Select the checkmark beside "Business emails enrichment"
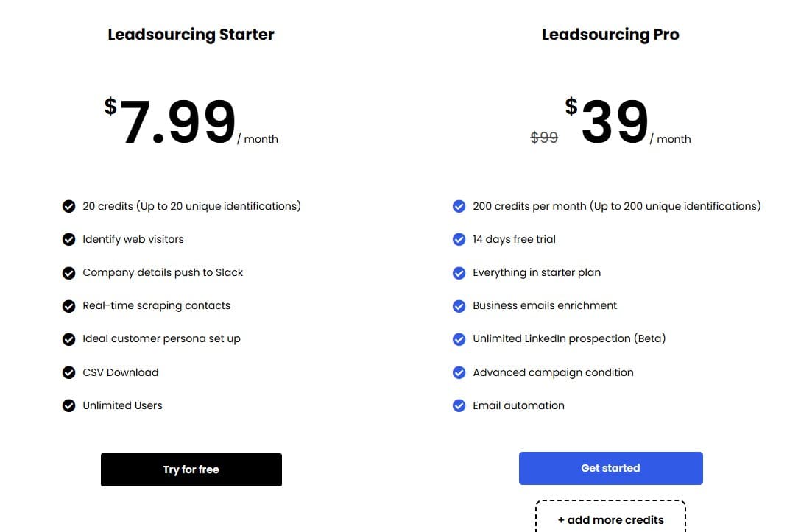 click(x=459, y=305)
